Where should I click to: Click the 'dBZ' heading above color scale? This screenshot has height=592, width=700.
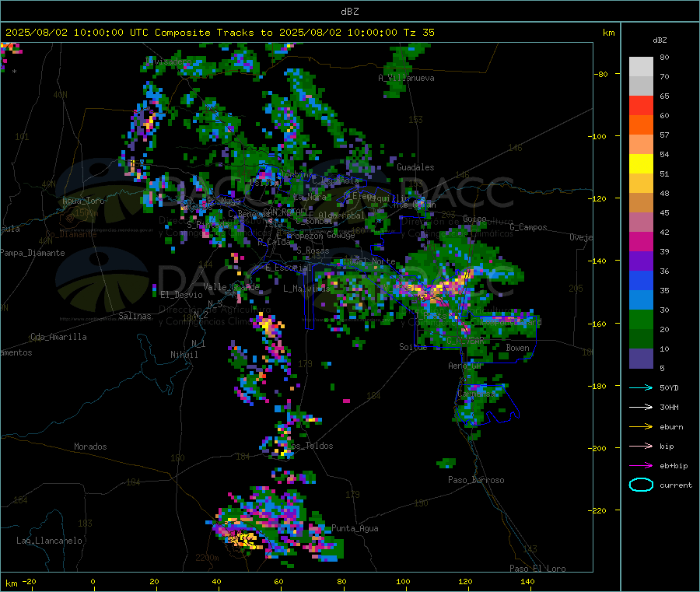tap(660, 40)
